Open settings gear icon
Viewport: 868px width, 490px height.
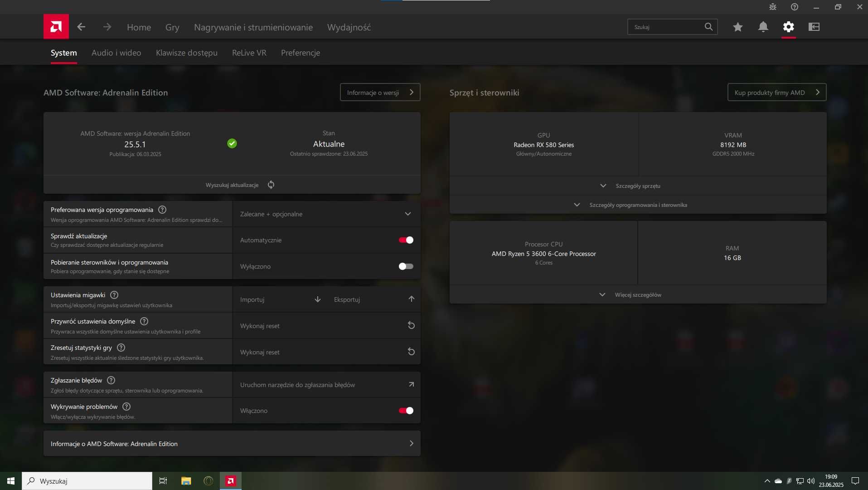tap(788, 27)
